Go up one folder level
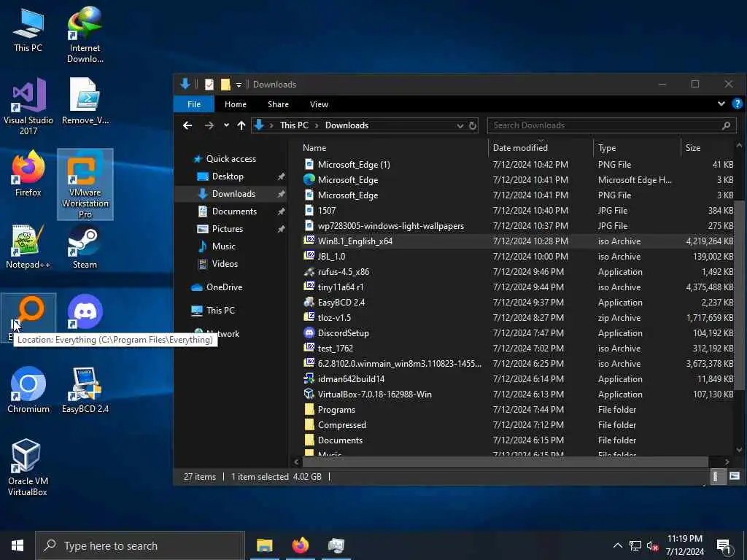Viewport: 747px width, 560px height. (241, 125)
